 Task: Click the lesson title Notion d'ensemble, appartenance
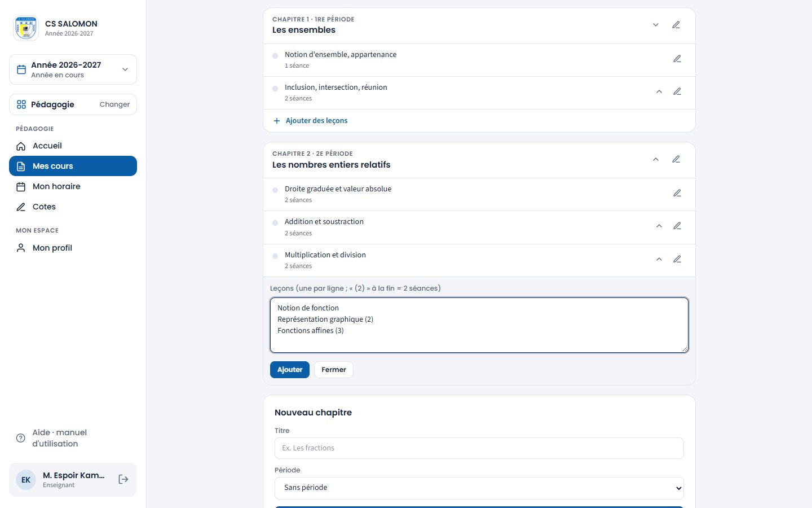click(x=341, y=55)
